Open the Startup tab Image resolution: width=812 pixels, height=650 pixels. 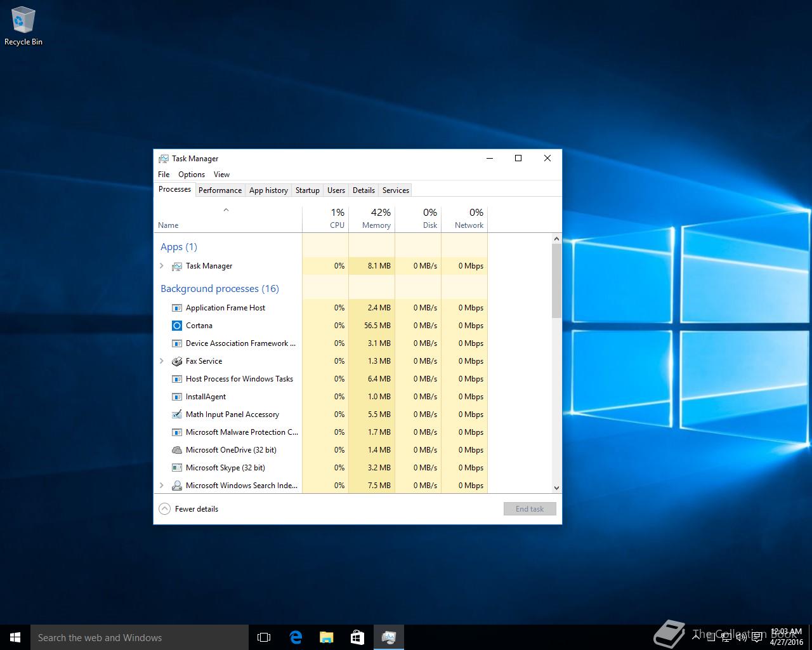coord(307,190)
